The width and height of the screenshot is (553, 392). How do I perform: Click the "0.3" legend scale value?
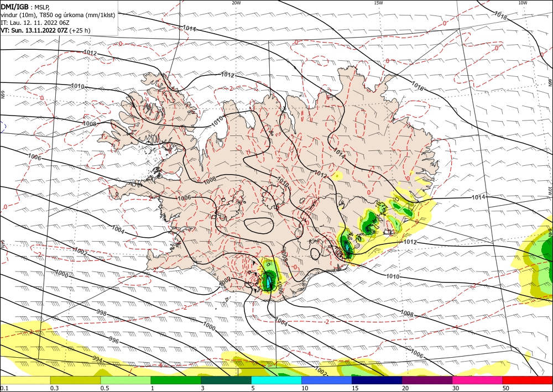[54, 388]
